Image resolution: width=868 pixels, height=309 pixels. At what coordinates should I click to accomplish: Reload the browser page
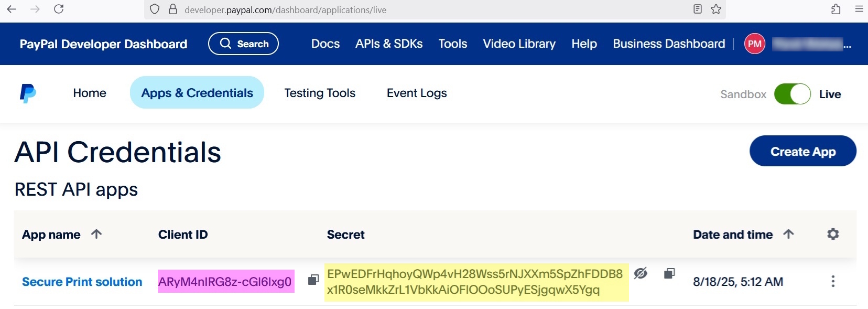pos(59,9)
